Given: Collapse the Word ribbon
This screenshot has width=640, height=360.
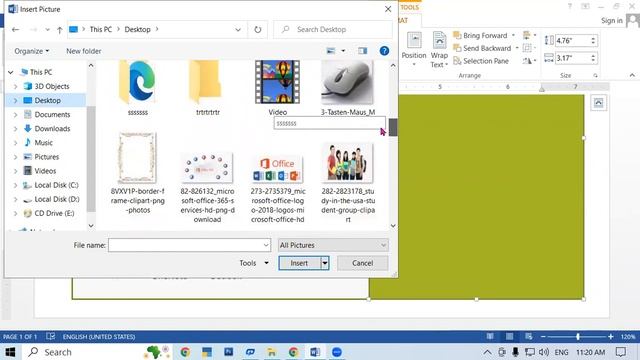Looking at the screenshot, I should [x=632, y=76].
